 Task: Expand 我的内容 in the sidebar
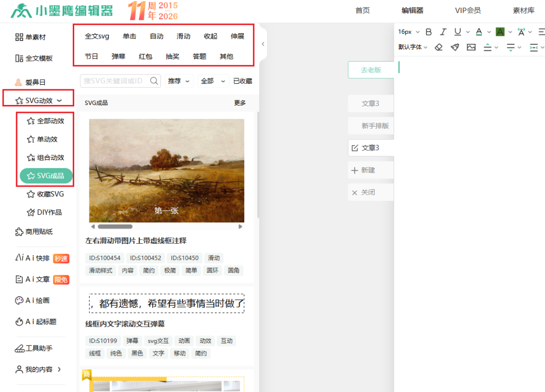click(60, 369)
